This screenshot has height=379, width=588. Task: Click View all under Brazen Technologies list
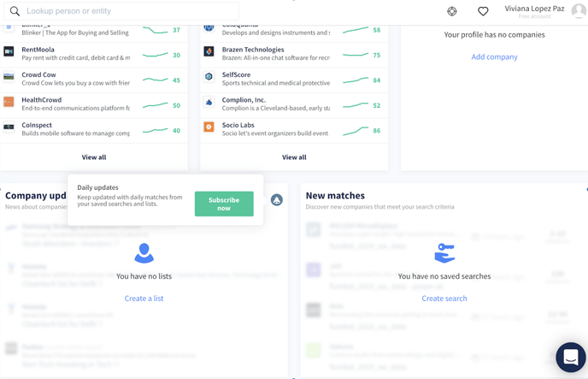294,157
